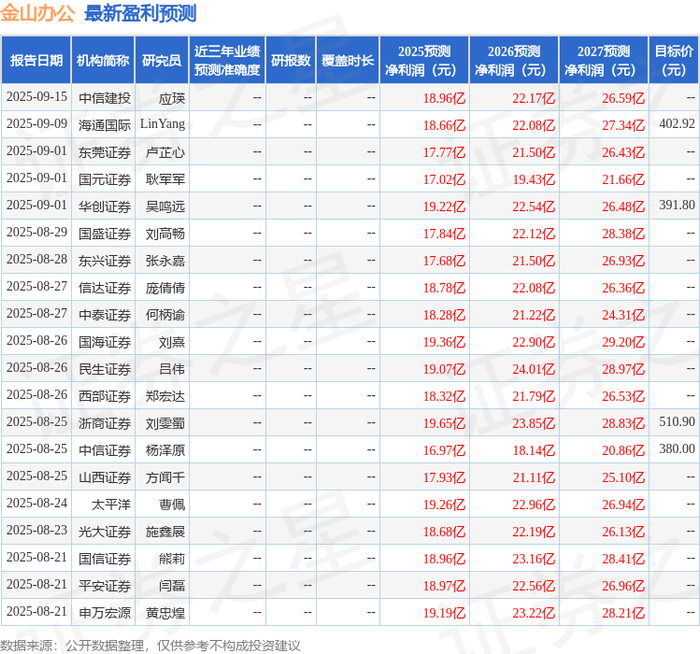The height and width of the screenshot is (654, 700).
Task: Click researcher 耿军军
Action: 165,179
